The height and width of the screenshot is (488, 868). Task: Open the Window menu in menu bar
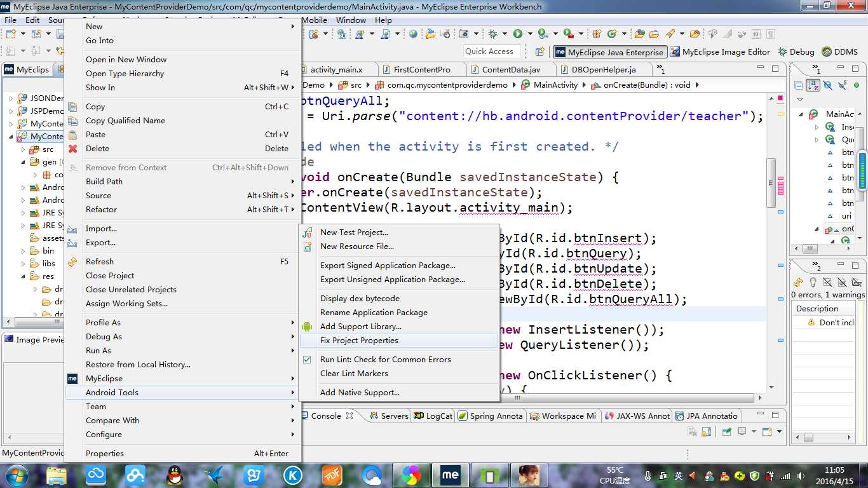point(351,20)
